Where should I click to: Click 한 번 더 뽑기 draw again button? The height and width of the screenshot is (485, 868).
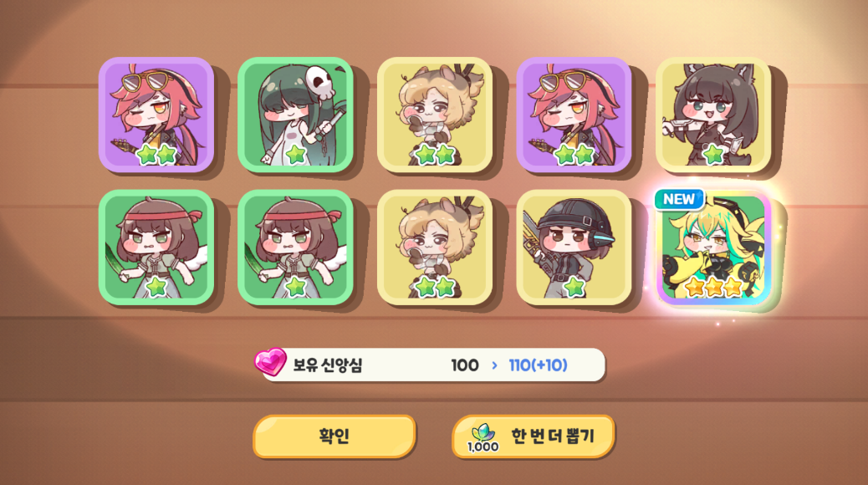click(x=533, y=436)
